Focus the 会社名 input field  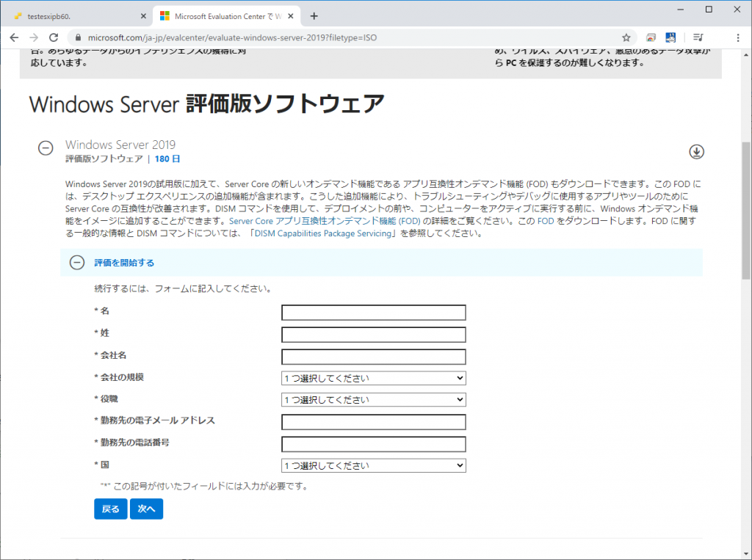pyautogui.click(x=374, y=357)
